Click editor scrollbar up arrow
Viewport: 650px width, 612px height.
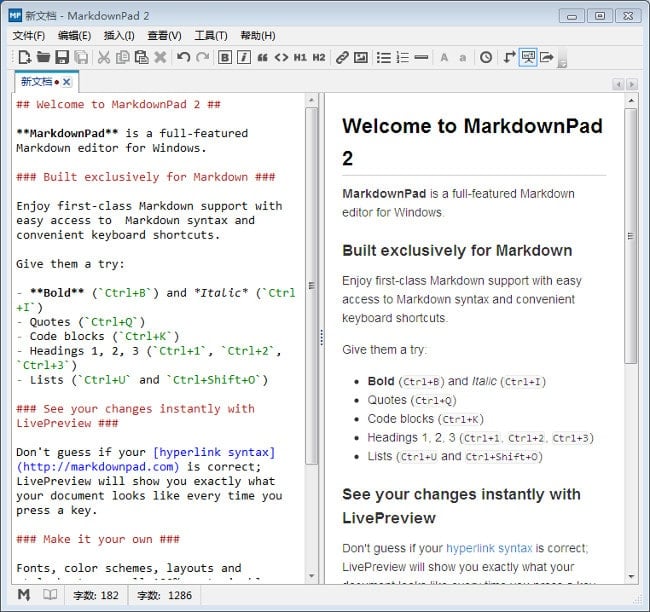pyautogui.click(x=311, y=100)
